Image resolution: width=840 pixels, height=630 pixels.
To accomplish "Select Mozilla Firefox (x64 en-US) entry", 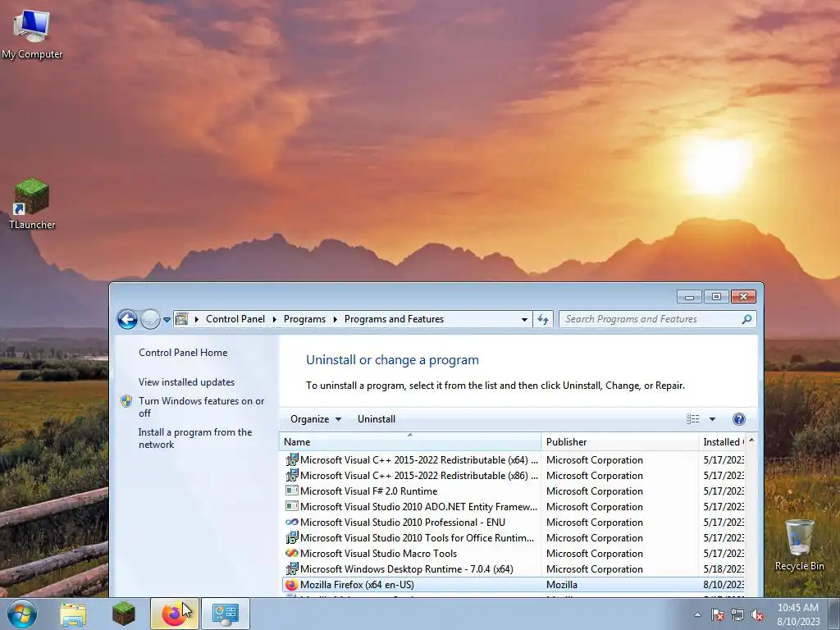I will (514, 584).
